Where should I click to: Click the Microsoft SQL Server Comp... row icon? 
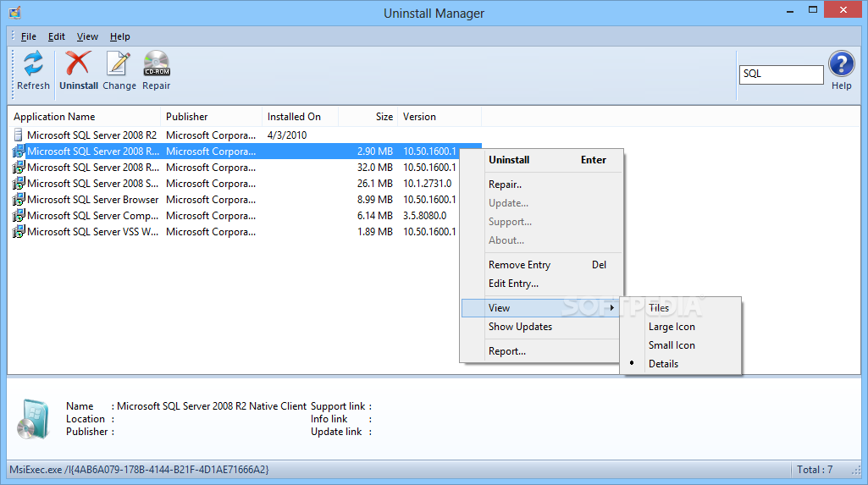(x=19, y=215)
